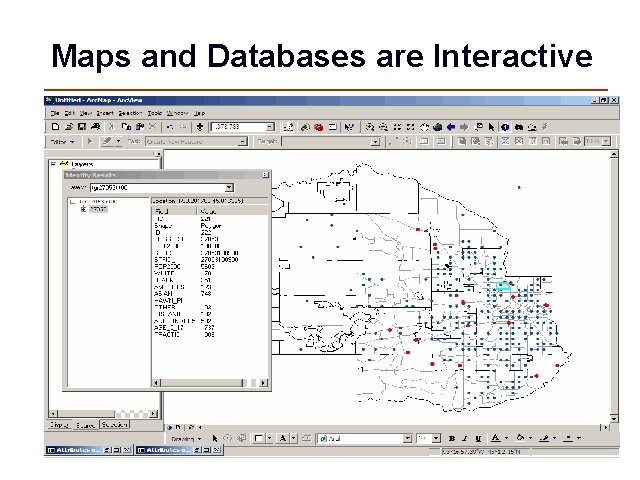Select the black arrow Select Elements tool
The width and height of the screenshot is (640, 480).
(491, 127)
